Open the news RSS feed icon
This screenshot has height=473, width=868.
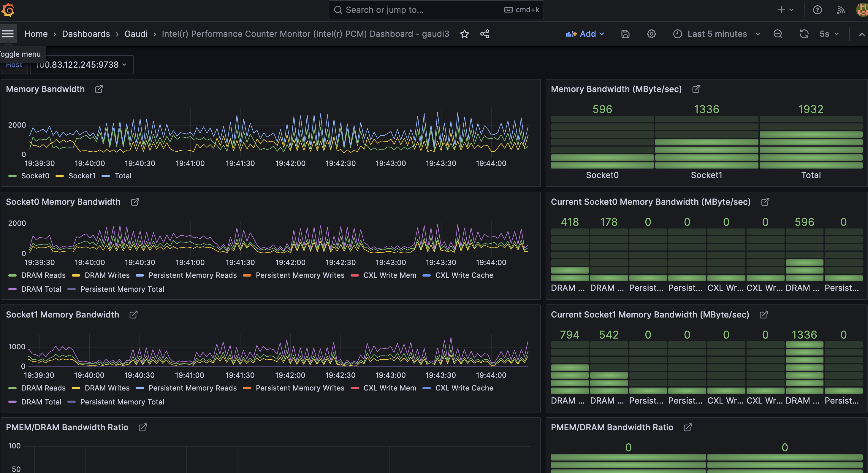pos(841,10)
